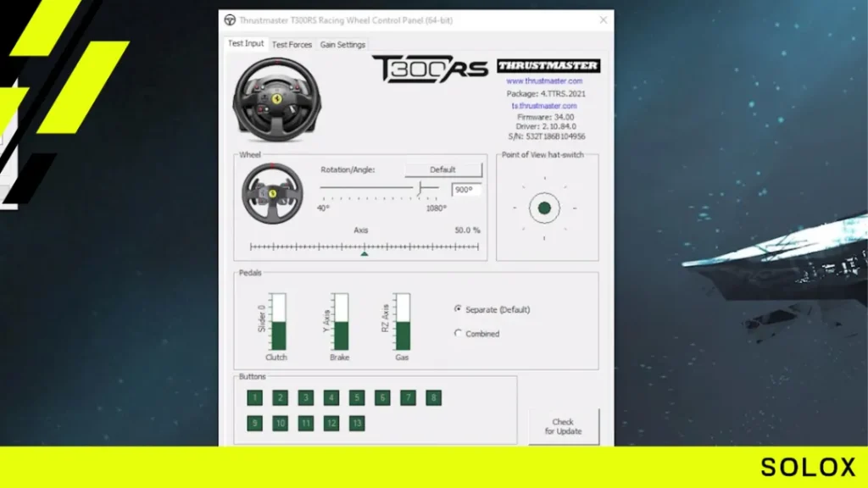This screenshot has width=868, height=488.
Task: Click the S/N serial number text
Action: 547,136
